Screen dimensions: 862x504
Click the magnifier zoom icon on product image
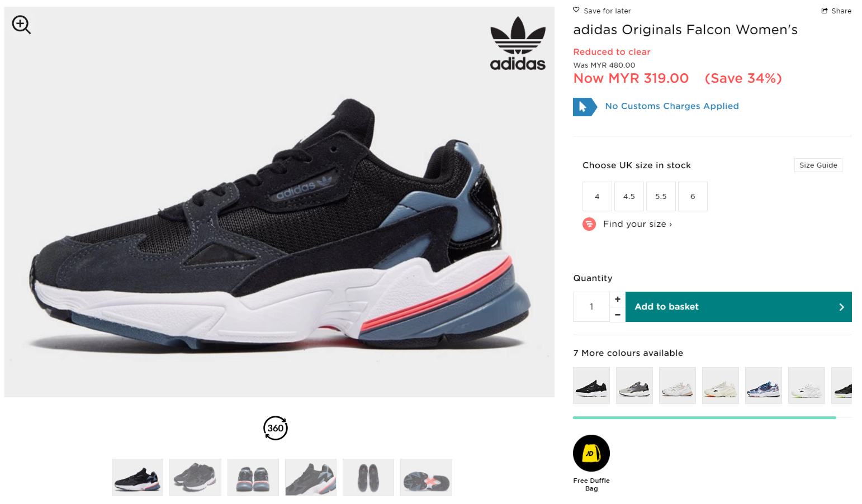(x=21, y=25)
